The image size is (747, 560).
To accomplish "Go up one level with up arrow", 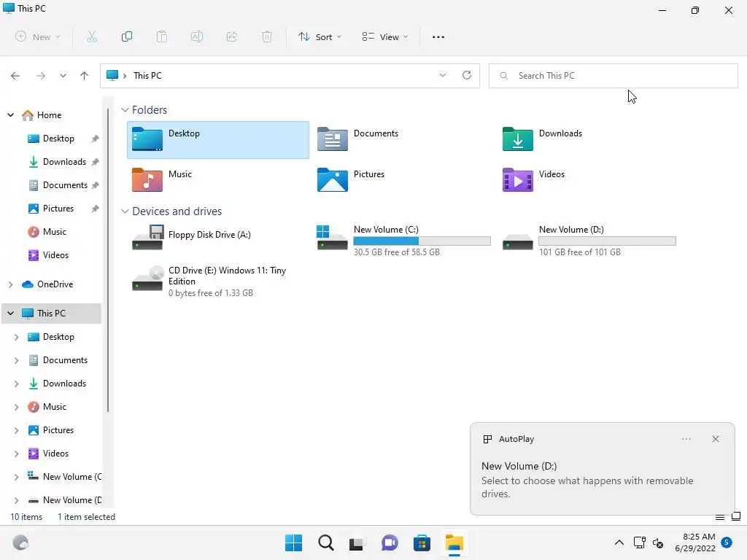I will tap(85, 76).
